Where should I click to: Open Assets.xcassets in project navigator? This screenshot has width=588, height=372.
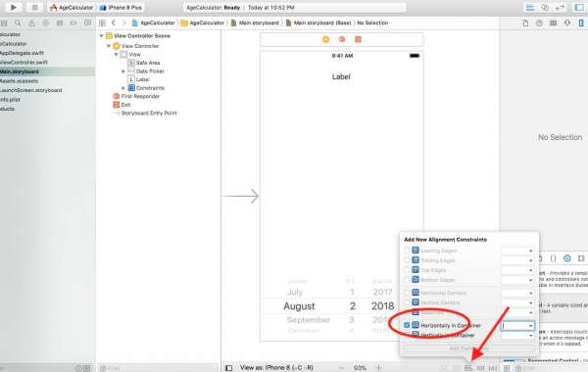19,81
